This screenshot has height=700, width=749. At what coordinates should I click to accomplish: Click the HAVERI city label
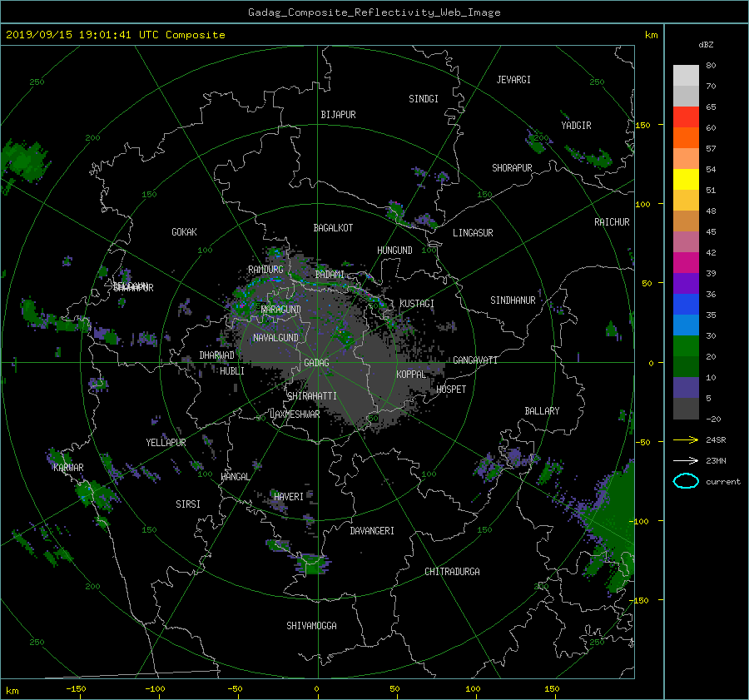click(289, 497)
